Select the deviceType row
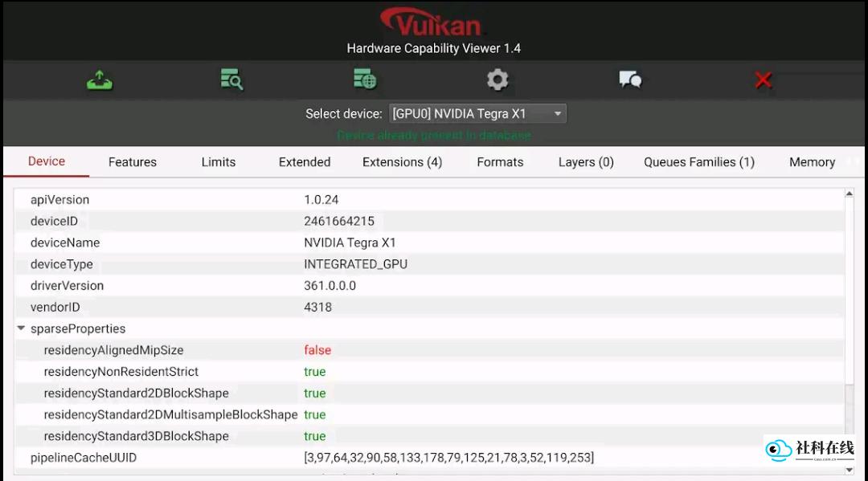This screenshot has height=481, width=868. (x=429, y=264)
